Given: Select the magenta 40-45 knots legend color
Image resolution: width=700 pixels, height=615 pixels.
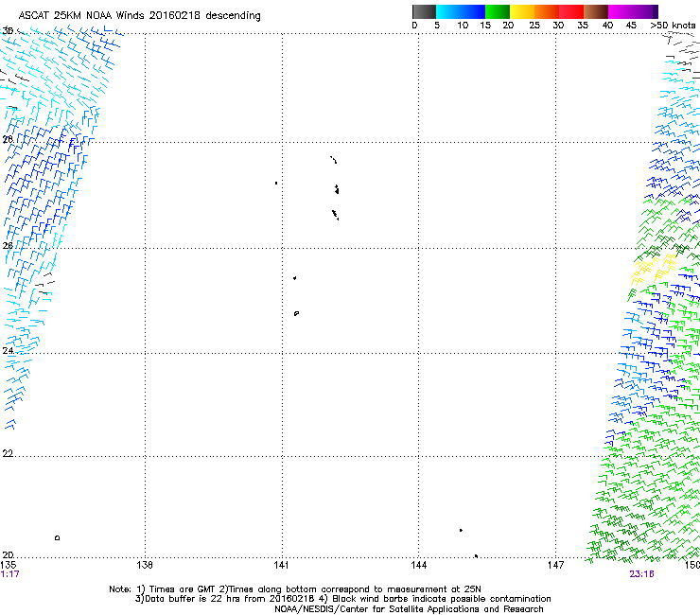Looking at the screenshot, I should tap(621, 11).
